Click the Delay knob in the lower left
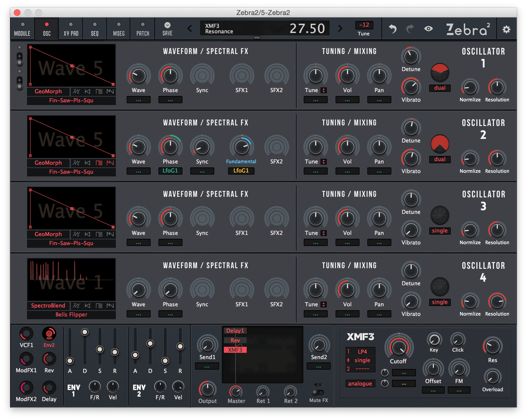 [x=49, y=388]
